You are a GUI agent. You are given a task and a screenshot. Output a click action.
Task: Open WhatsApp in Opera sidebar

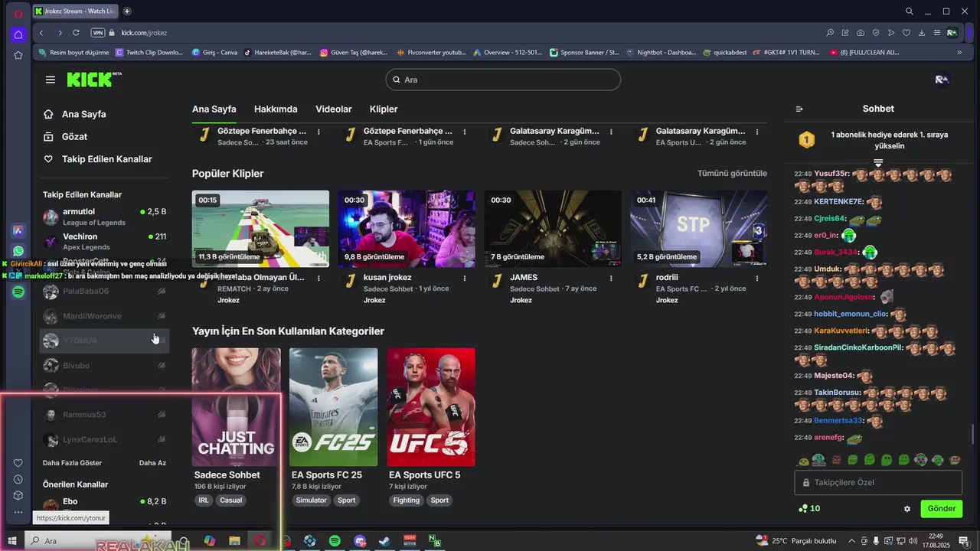click(x=18, y=251)
